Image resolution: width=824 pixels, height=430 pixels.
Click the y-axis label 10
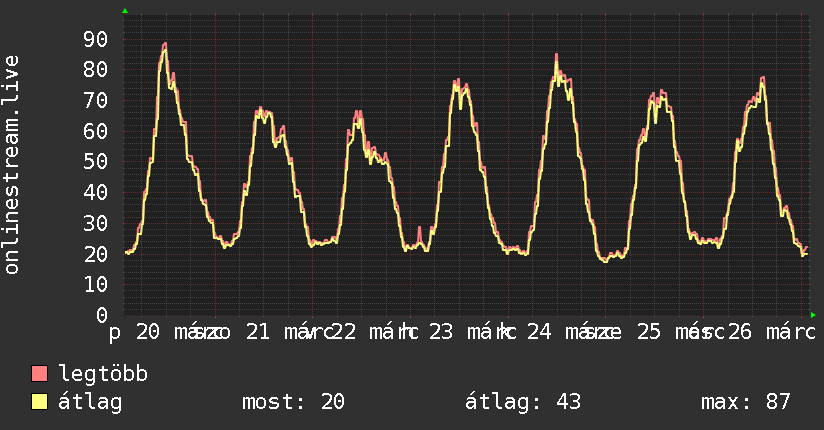pos(95,285)
